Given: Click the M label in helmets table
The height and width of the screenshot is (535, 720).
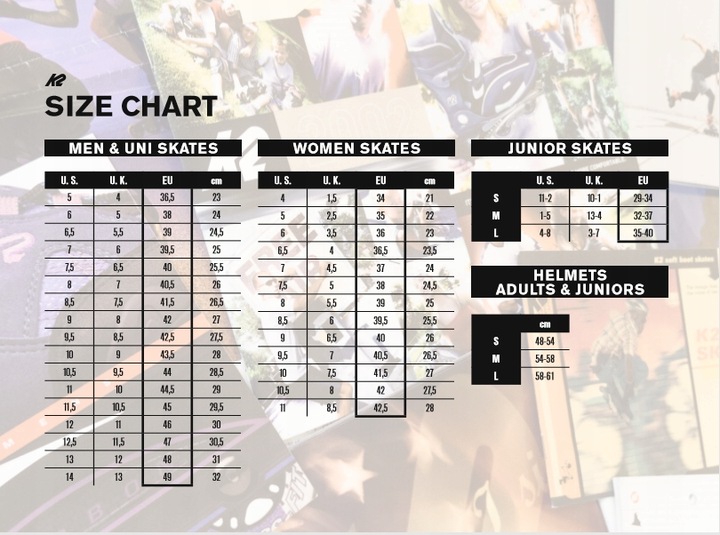Looking at the screenshot, I should click(x=496, y=358).
